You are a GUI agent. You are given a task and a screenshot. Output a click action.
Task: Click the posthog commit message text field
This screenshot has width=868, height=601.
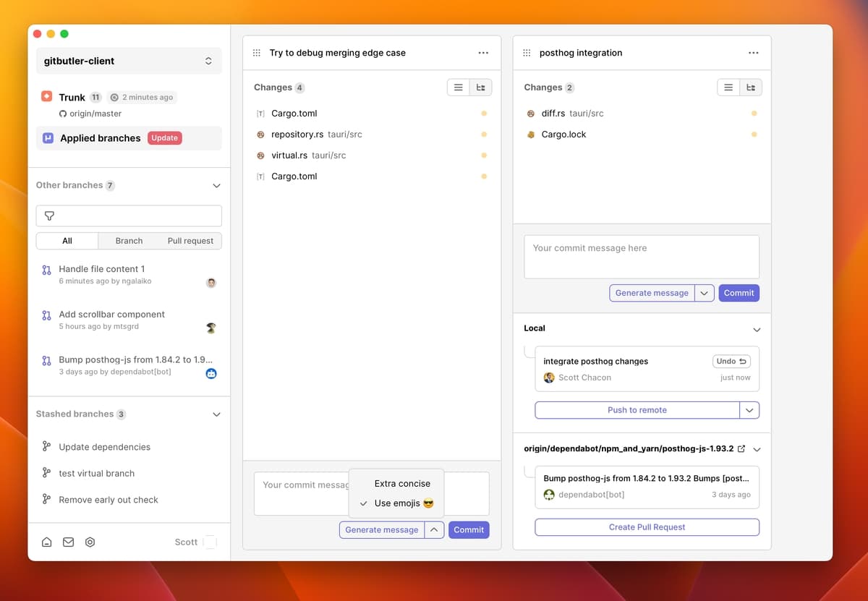[641, 257]
